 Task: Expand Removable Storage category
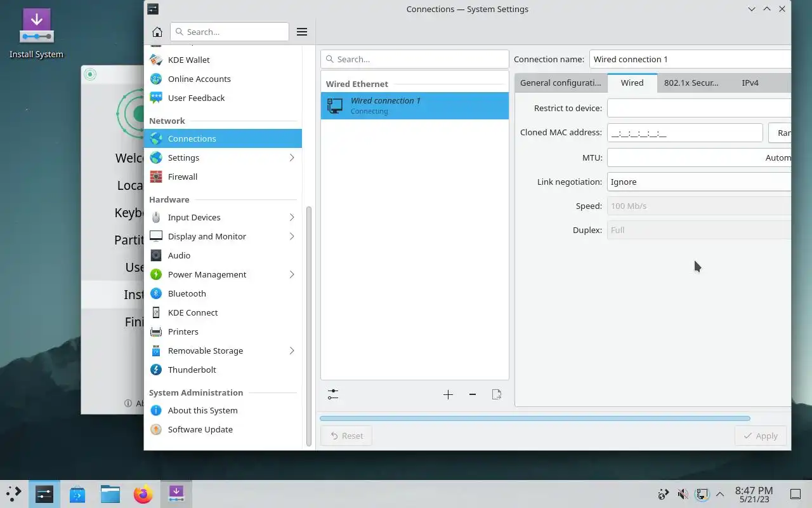click(292, 351)
